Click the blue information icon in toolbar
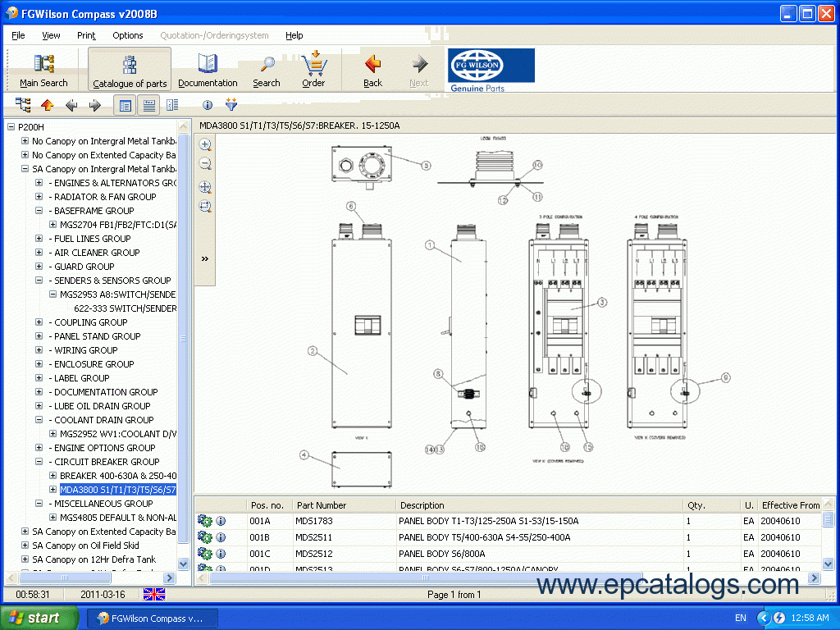Viewport: 840px width, 630px height. point(208,105)
